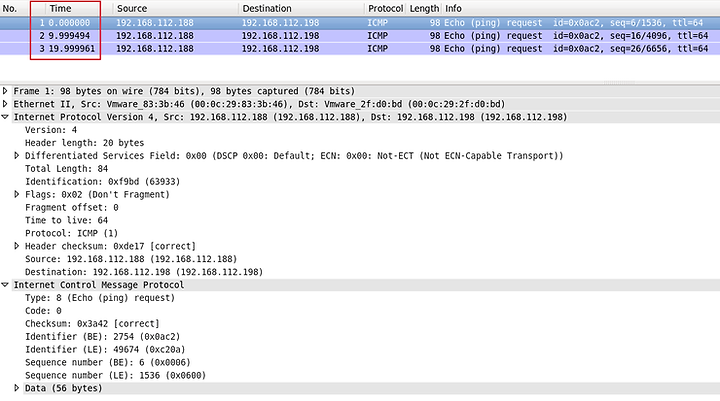Select the Version: 4 field
720x401 pixels.
[51, 130]
